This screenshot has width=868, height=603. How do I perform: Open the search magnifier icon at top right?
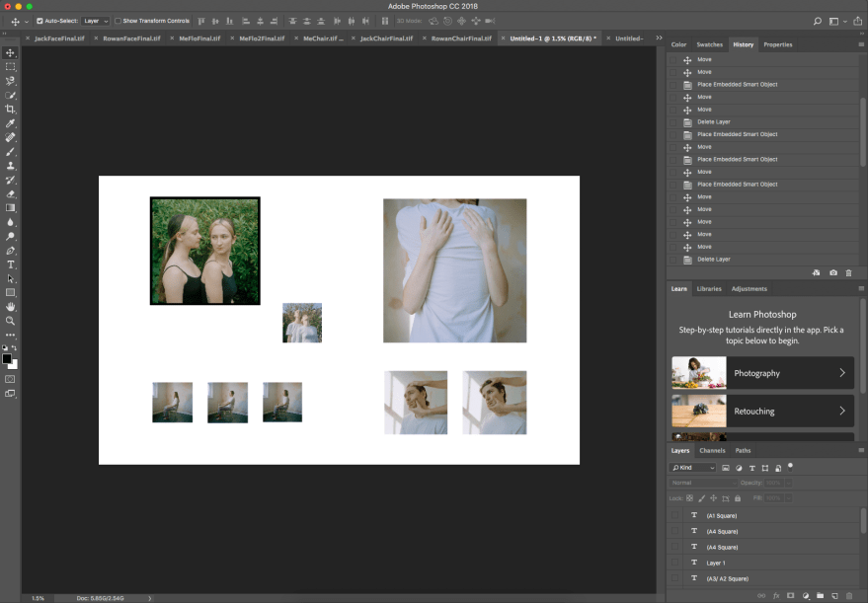coord(817,21)
